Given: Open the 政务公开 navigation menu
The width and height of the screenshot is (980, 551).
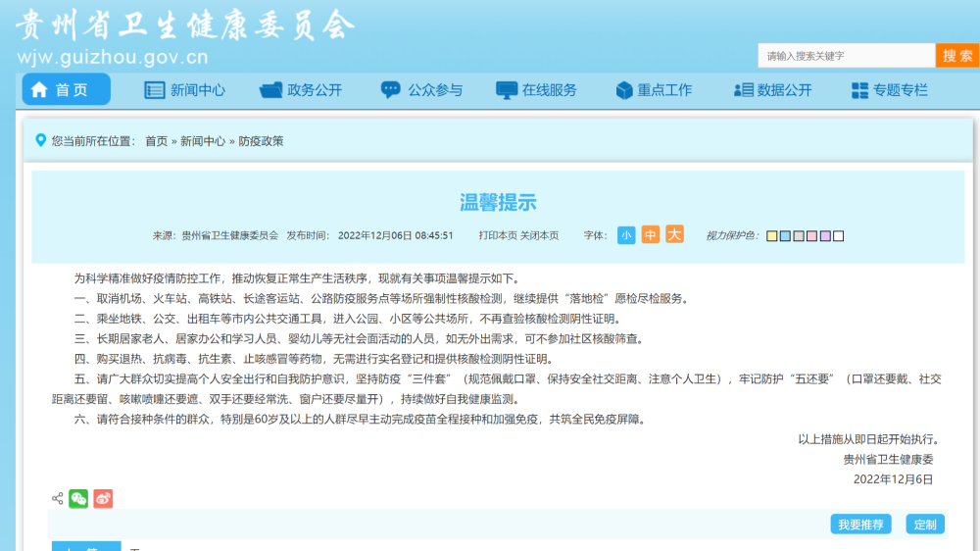Looking at the screenshot, I should 301,90.
